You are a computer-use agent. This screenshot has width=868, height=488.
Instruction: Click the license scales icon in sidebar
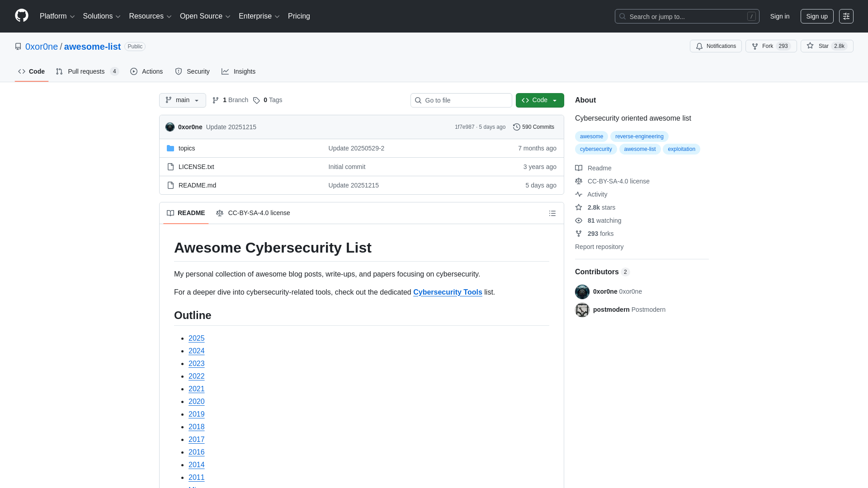[x=579, y=181]
